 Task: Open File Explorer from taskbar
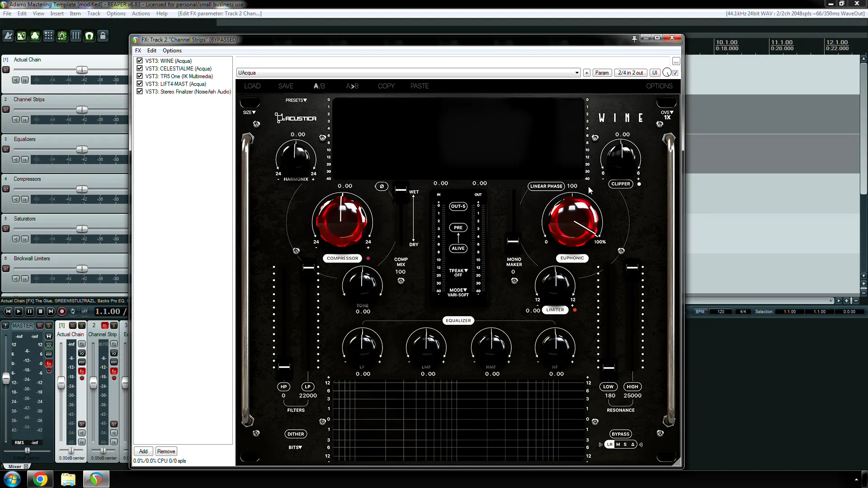click(68, 479)
